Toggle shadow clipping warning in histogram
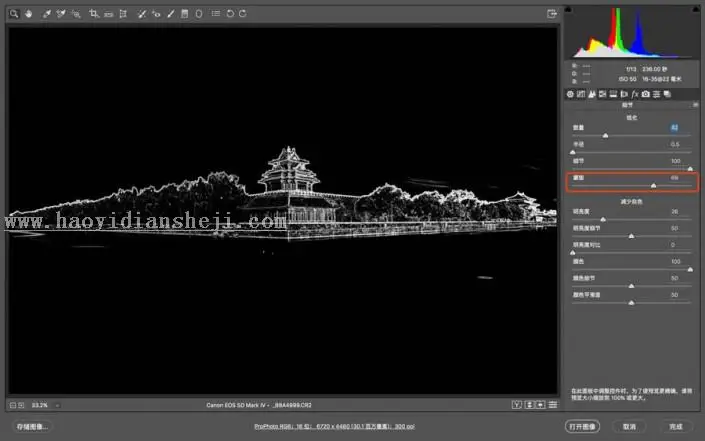Viewport: 705px width, 441px height. pos(568,9)
